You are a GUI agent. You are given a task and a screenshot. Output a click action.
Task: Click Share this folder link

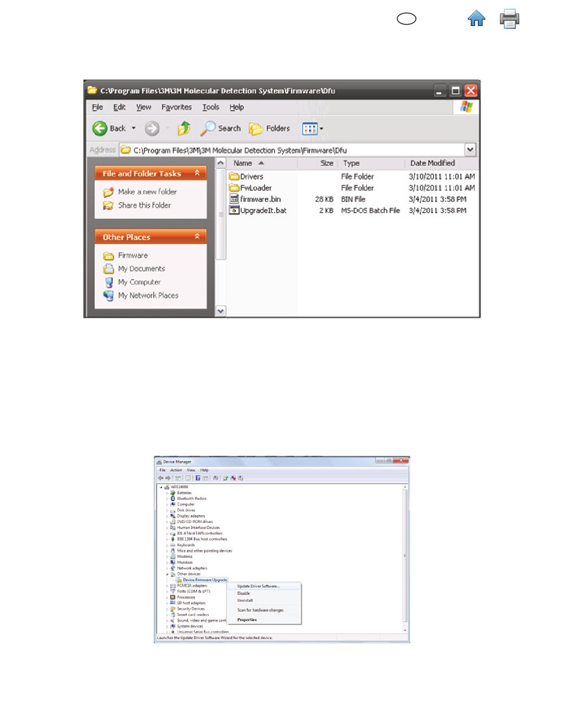click(x=144, y=205)
